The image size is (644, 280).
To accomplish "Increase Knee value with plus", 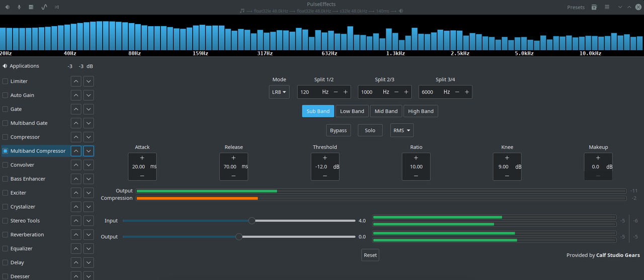I will pyautogui.click(x=507, y=158).
